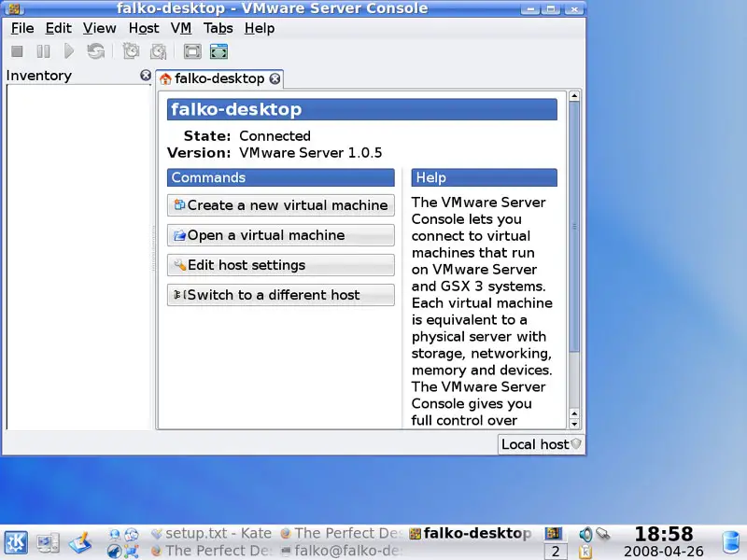Click the Power On play toolbar icon
747x560 pixels.
click(x=69, y=51)
